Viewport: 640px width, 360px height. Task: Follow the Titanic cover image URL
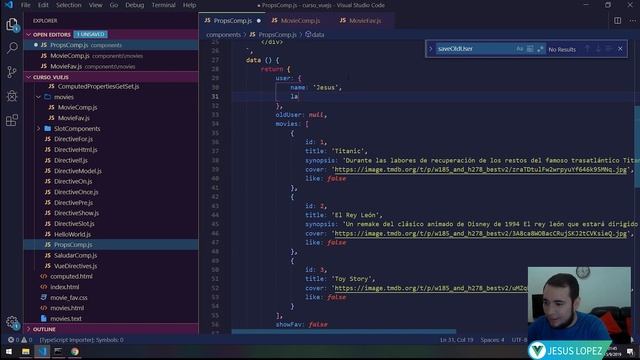coord(480,170)
